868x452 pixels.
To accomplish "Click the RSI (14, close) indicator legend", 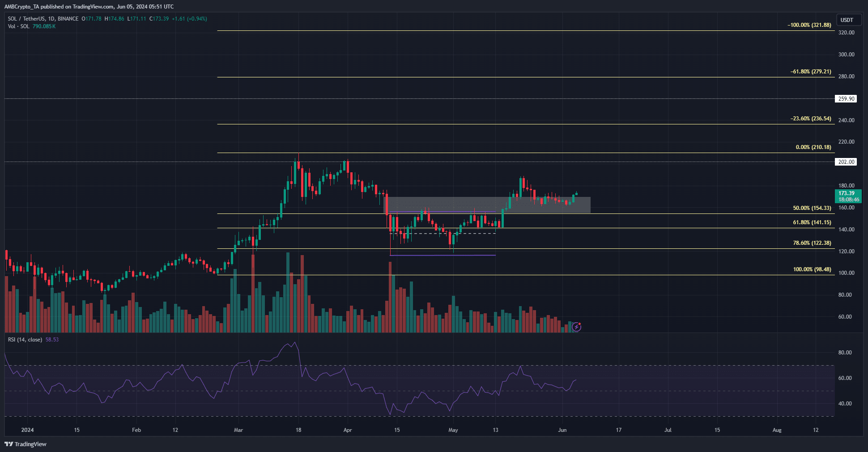I will click(x=25, y=340).
